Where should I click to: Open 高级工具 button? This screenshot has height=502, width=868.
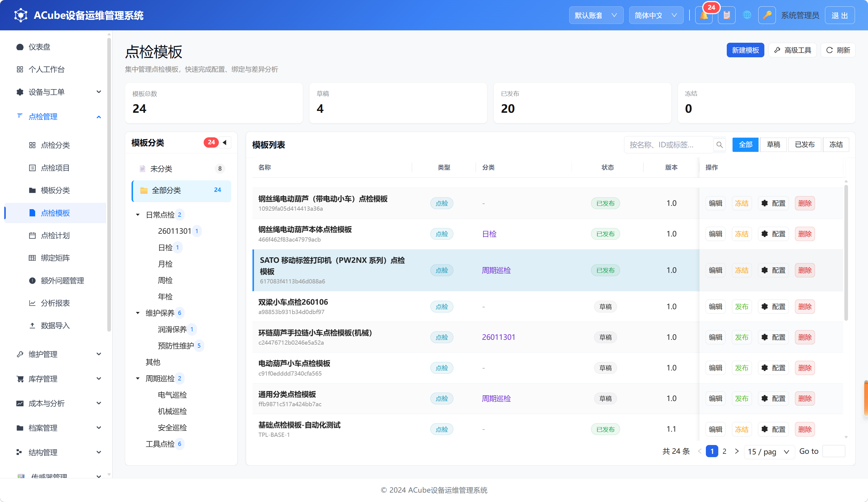tap(793, 50)
